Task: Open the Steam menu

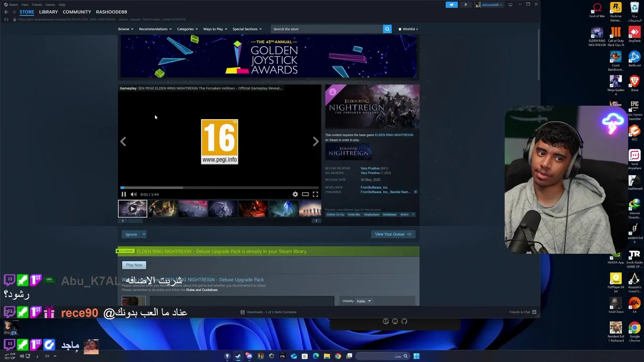Action: pyautogui.click(x=11, y=5)
